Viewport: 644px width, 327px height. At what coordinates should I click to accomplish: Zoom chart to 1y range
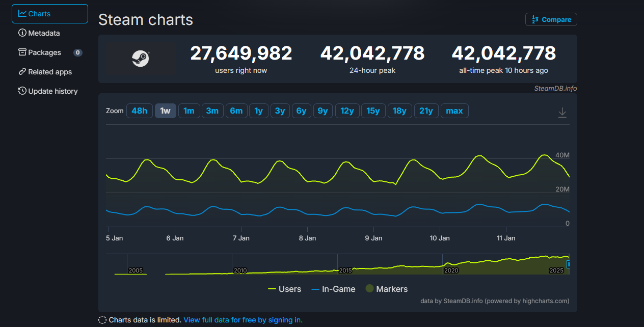[259, 111]
